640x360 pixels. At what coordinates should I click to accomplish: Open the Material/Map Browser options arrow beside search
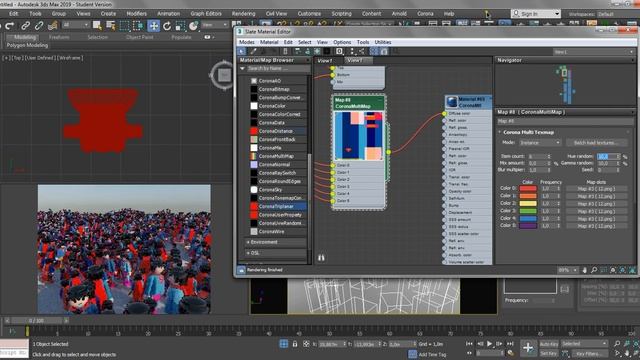click(x=242, y=69)
